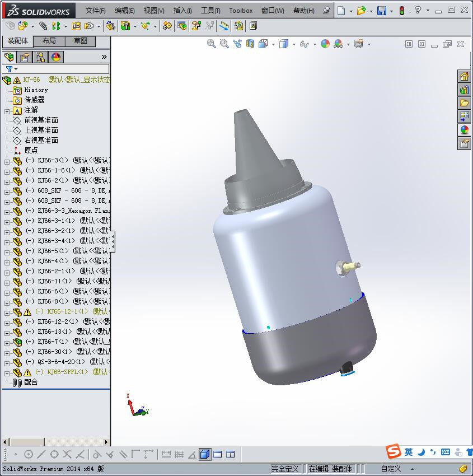The width and height of the screenshot is (473, 476).
Task: Click the Linear Component Pattern icon
Action: (x=56, y=26)
